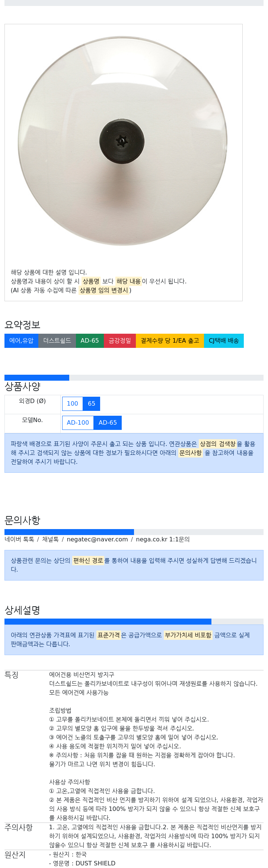
Task: Click the CJ택배 배송 shipping tag
Action: (224, 341)
